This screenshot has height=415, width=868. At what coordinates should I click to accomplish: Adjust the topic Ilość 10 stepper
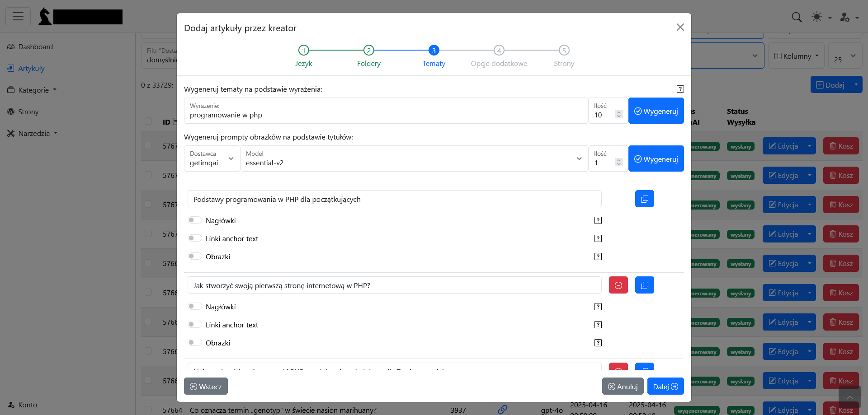pos(619,115)
